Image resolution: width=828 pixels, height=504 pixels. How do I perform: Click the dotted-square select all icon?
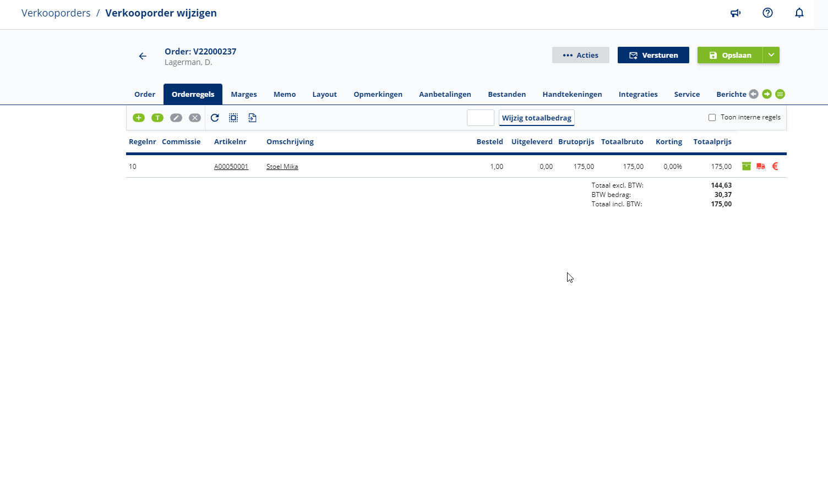click(233, 118)
